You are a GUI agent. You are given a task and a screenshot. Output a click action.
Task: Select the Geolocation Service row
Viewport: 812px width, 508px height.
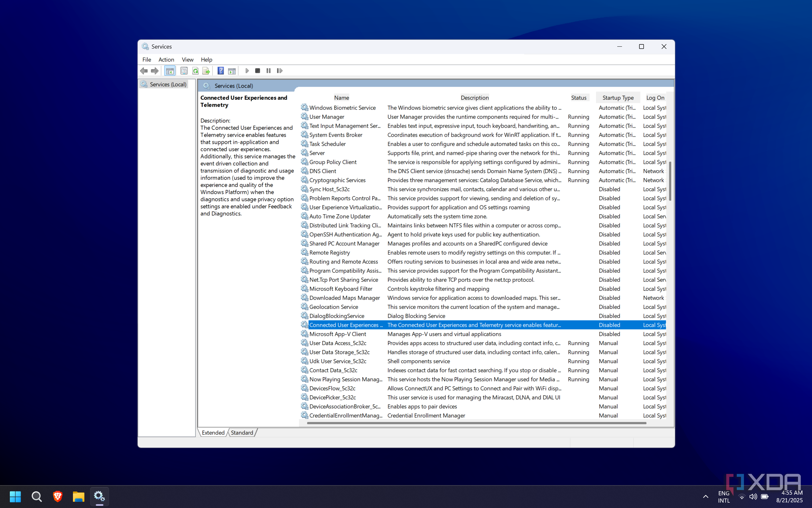click(483, 307)
